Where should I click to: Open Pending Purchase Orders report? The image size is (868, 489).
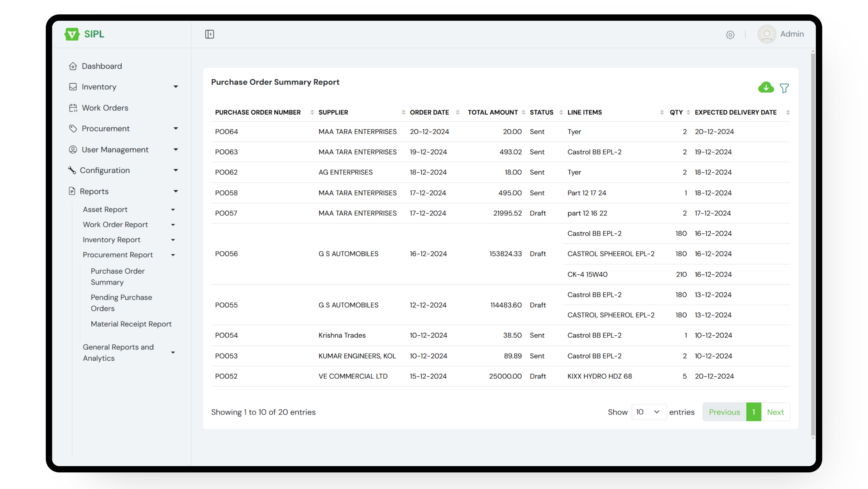pos(121,303)
